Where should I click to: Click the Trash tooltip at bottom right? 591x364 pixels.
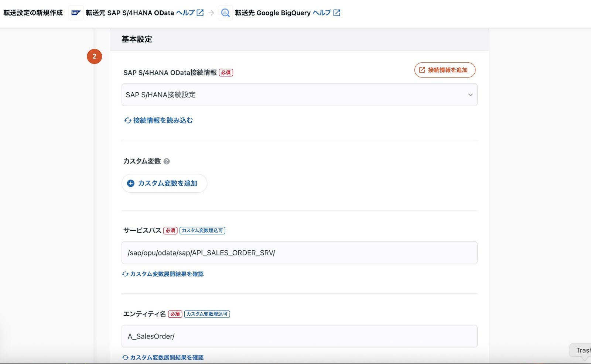(x=581, y=350)
